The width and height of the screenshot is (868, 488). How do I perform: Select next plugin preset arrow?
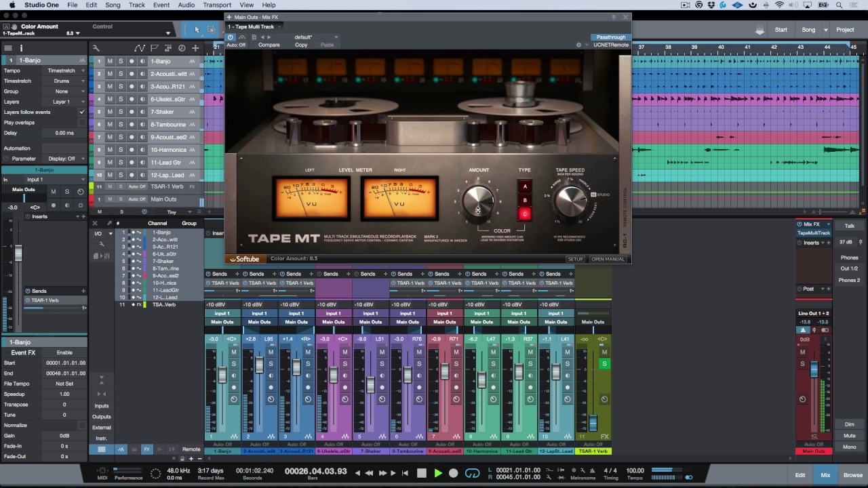click(x=269, y=37)
